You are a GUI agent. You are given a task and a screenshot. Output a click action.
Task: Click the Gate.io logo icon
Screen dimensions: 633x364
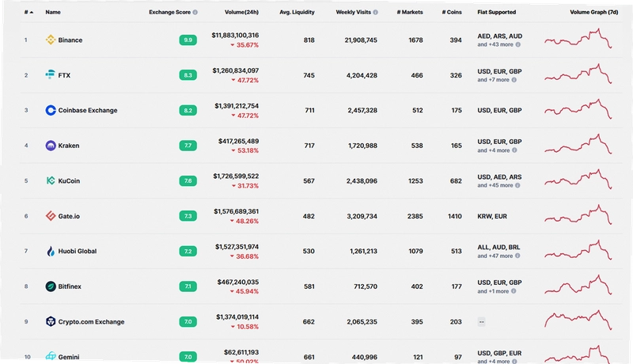51,216
